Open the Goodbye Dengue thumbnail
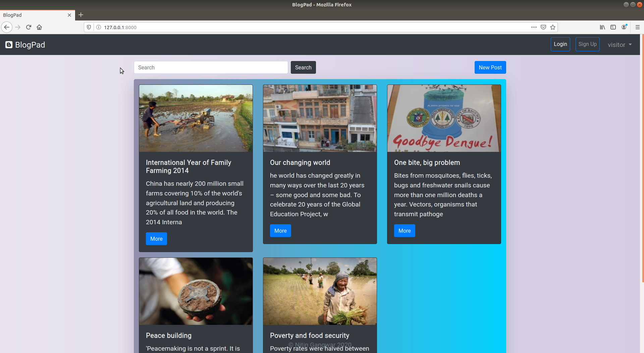The height and width of the screenshot is (353, 644). tap(444, 118)
